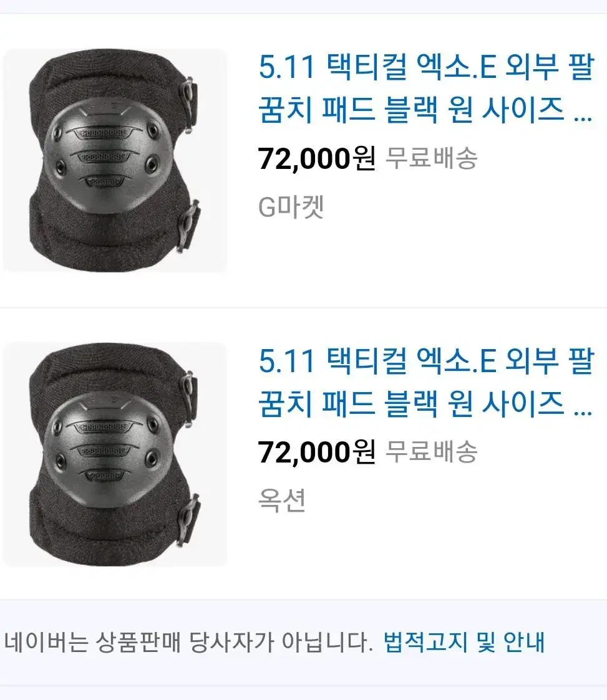This screenshot has width=607, height=700.
Task: Open the G마켓 elbow pad product thumbnail
Action: [x=115, y=160]
